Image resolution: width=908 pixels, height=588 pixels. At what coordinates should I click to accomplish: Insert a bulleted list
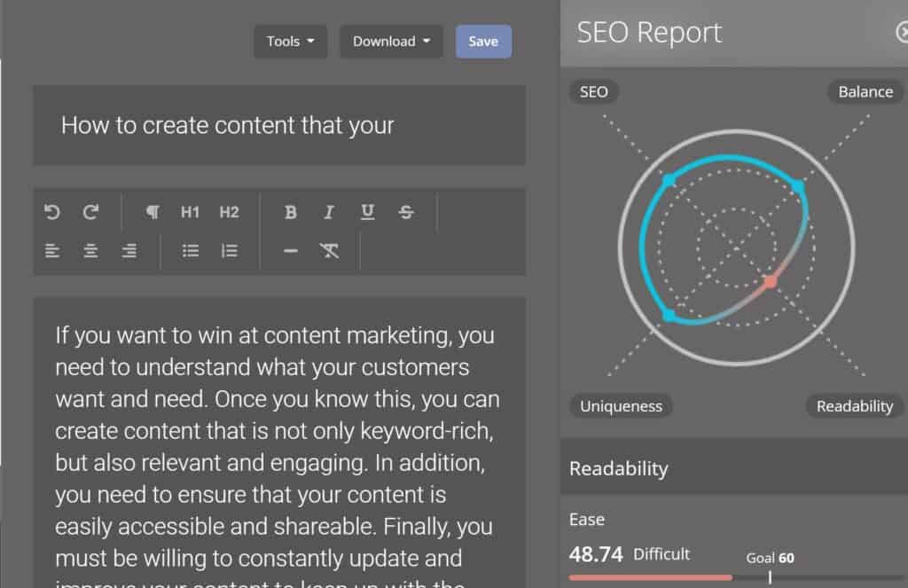coord(191,251)
